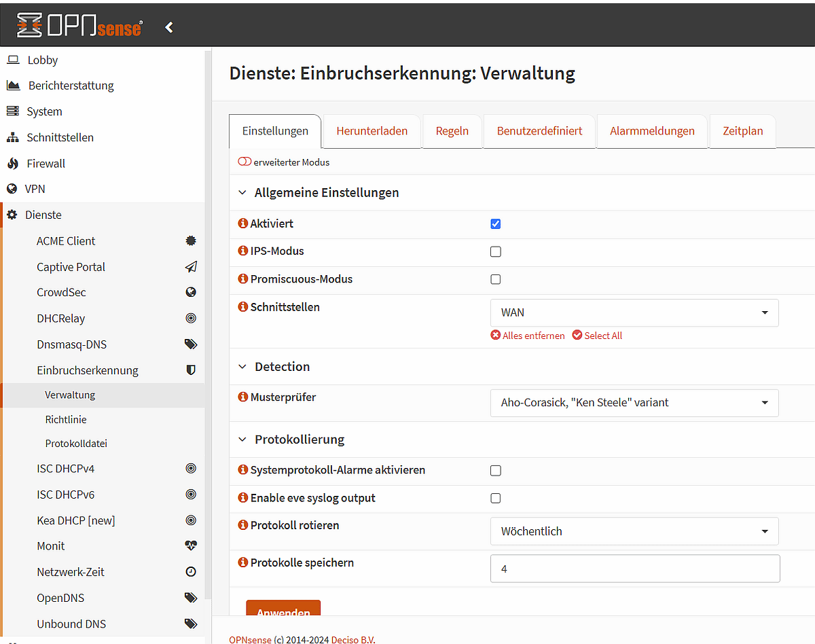Enable the Promiscuous-Modus checkbox
The image size is (815, 644).
[496, 279]
